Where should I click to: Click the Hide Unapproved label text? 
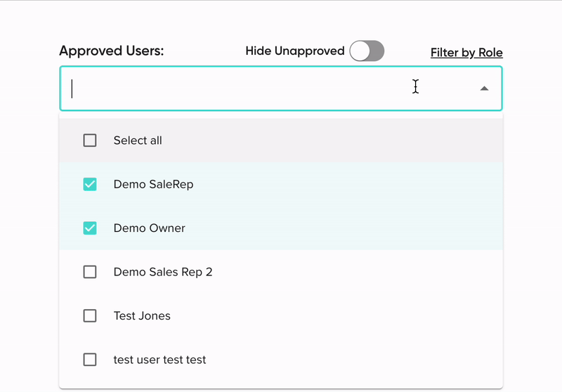[x=294, y=51]
